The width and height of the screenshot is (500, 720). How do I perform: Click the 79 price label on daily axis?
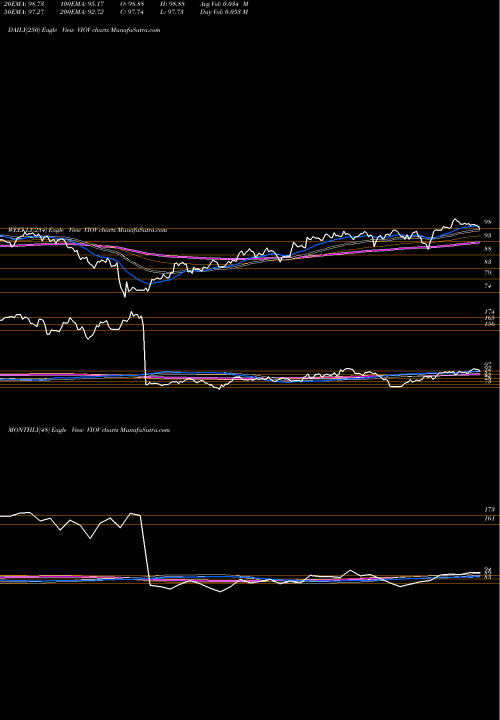point(488,273)
